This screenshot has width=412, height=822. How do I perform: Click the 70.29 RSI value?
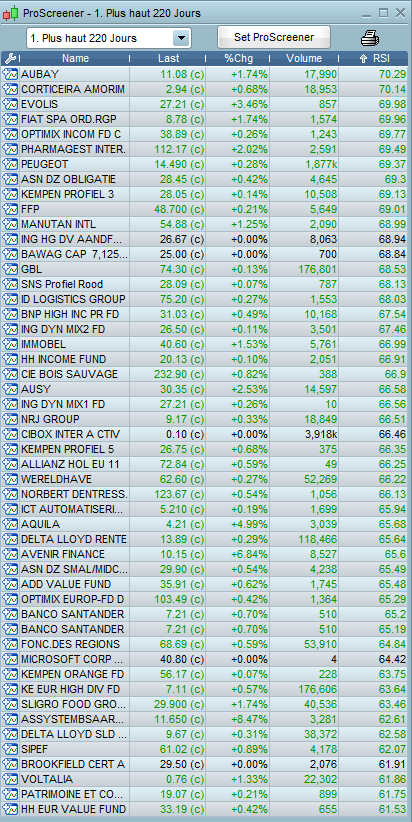(x=392, y=74)
